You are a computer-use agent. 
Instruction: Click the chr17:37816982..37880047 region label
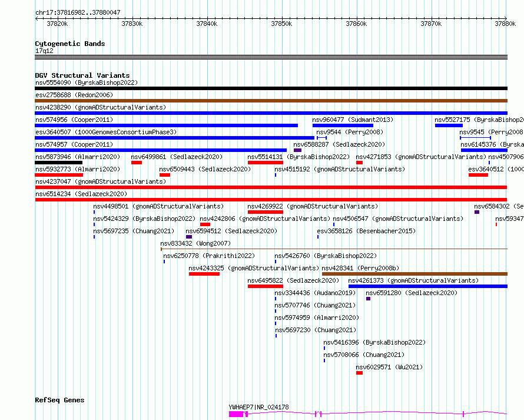[x=78, y=13]
